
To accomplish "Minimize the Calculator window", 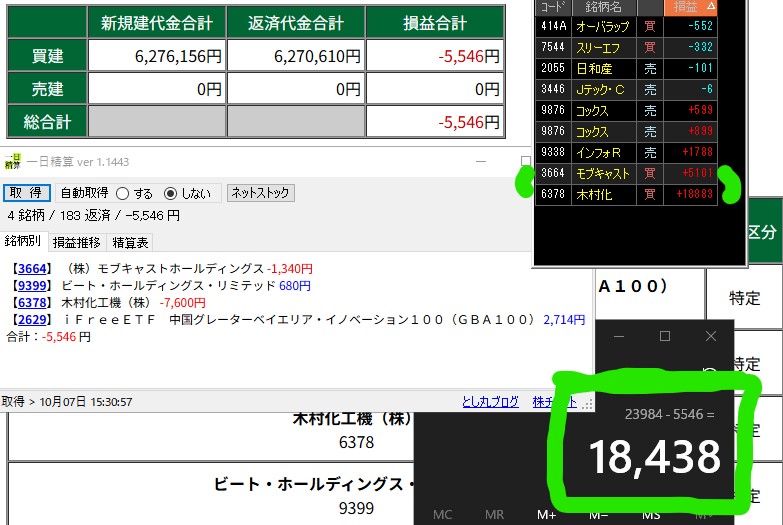I will pyautogui.click(x=618, y=337).
